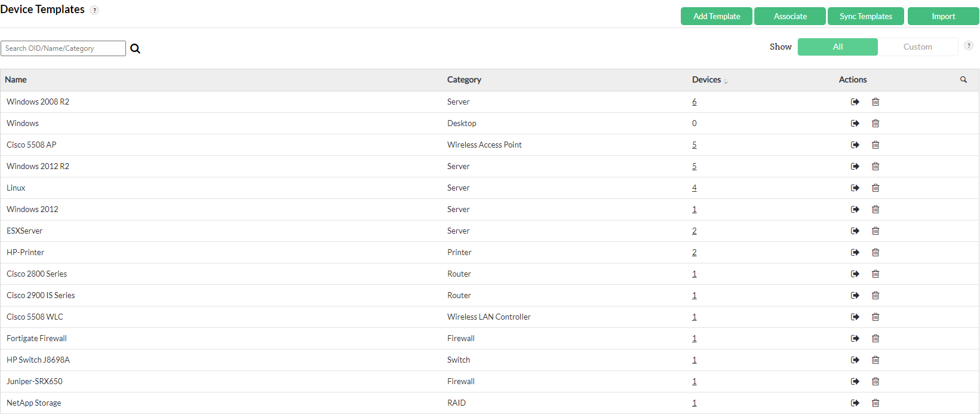This screenshot has height=414, width=980.
Task: Click the magnifier search icon beside search box
Action: [x=136, y=48]
